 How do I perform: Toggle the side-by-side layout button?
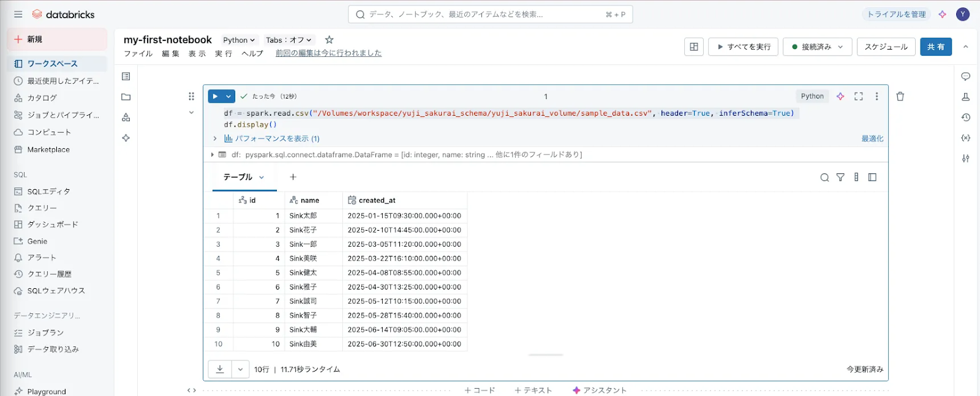pyautogui.click(x=694, y=47)
